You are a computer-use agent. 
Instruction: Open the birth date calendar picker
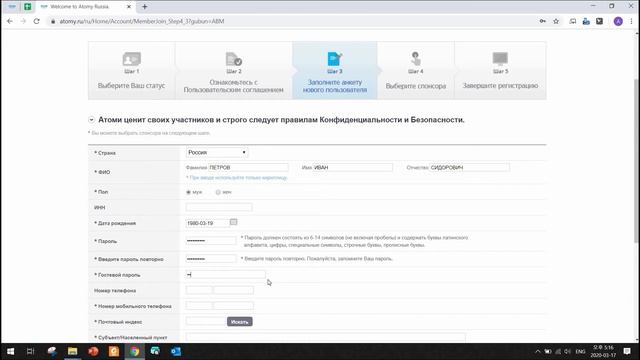tap(233, 222)
